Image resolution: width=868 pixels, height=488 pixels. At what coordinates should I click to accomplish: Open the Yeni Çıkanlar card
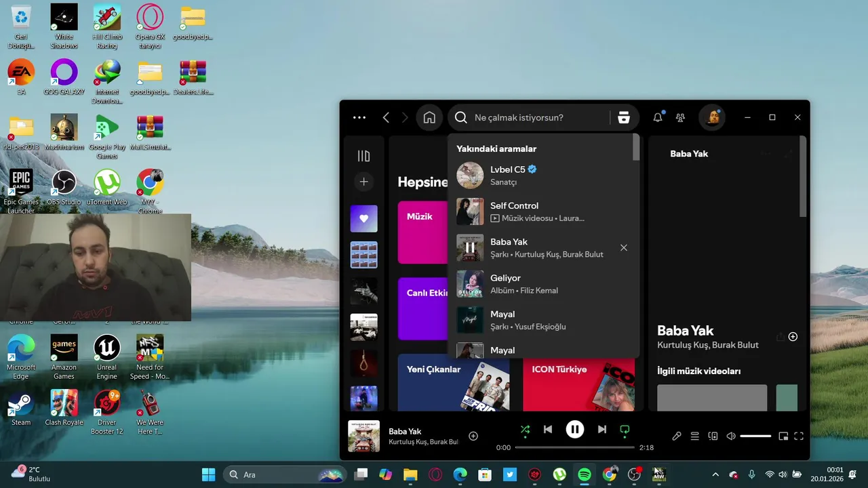[x=454, y=382]
